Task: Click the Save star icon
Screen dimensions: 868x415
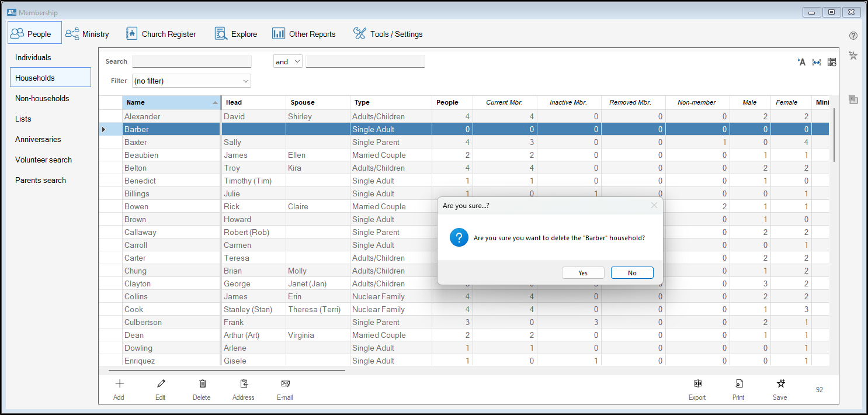Action: [x=780, y=384]
